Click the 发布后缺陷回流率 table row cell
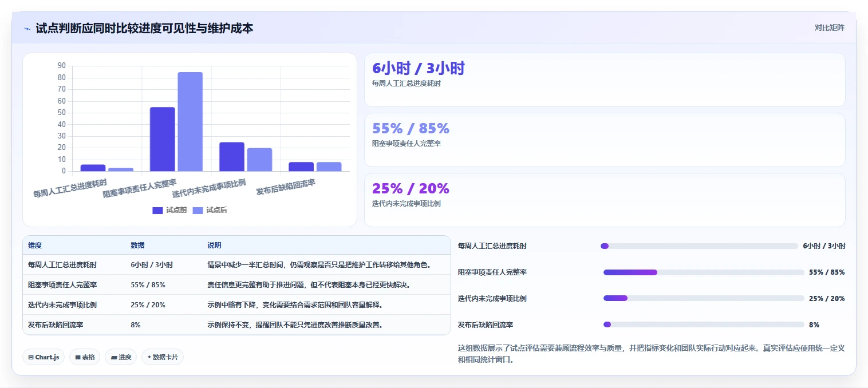This screenshot has height=388, width=868. click(56, 324)
